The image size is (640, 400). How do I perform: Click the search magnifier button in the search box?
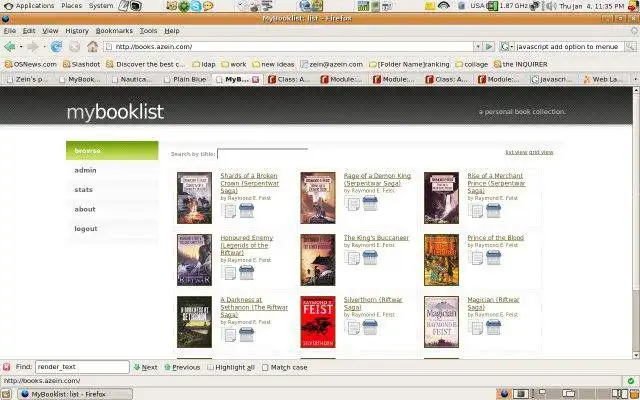tap(631, 47)
